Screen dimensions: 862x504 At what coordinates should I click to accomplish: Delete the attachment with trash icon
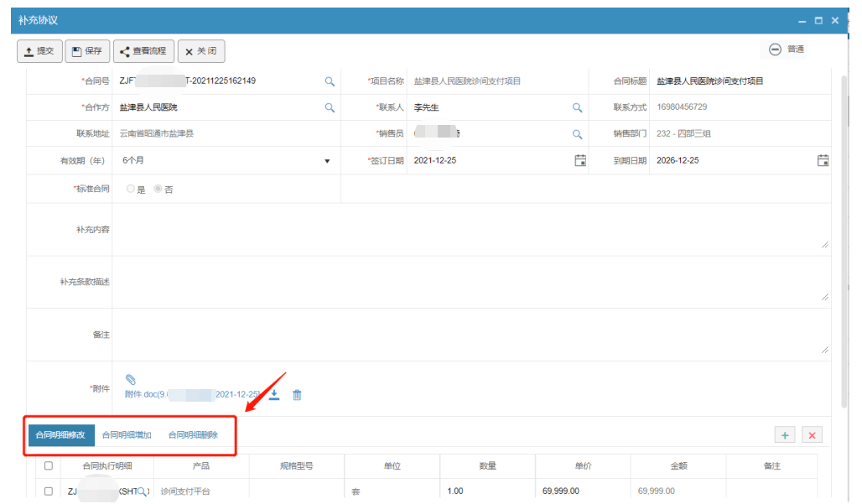click(x=297, y=395)
